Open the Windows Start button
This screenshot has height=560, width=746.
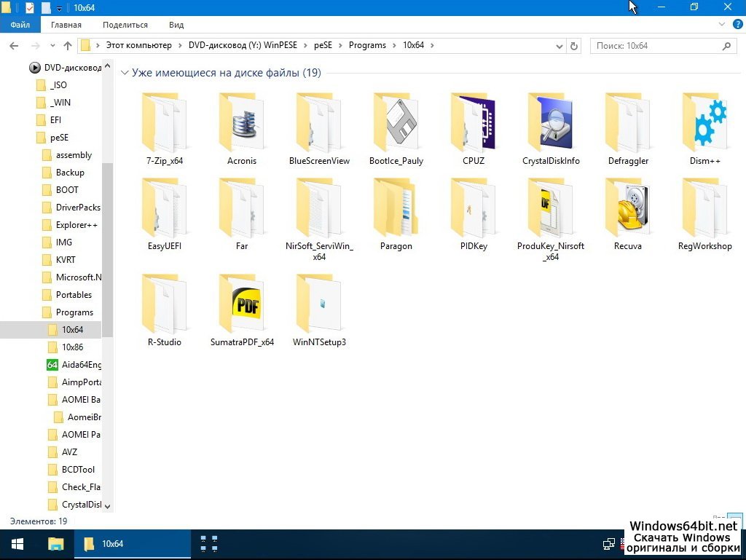coord(17,544)
